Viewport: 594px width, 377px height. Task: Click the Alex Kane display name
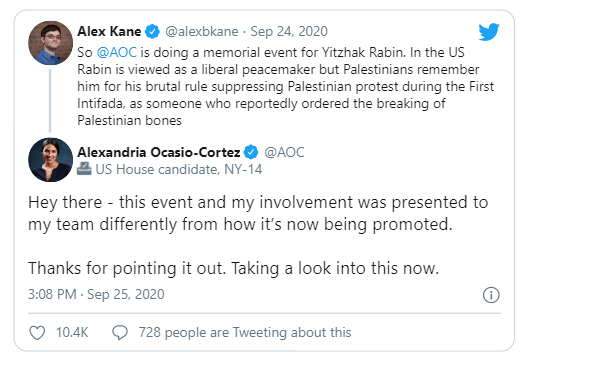point(109,31)
